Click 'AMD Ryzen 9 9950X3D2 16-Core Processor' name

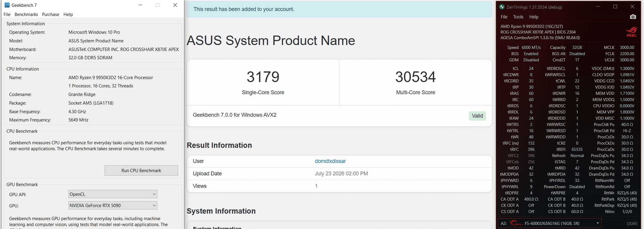click(111, 78)
